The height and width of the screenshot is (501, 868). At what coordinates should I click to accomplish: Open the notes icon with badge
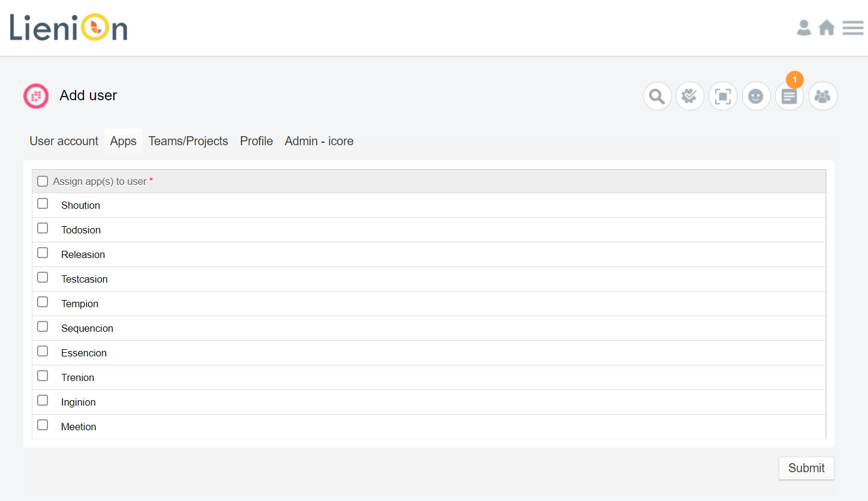[789, 96]
